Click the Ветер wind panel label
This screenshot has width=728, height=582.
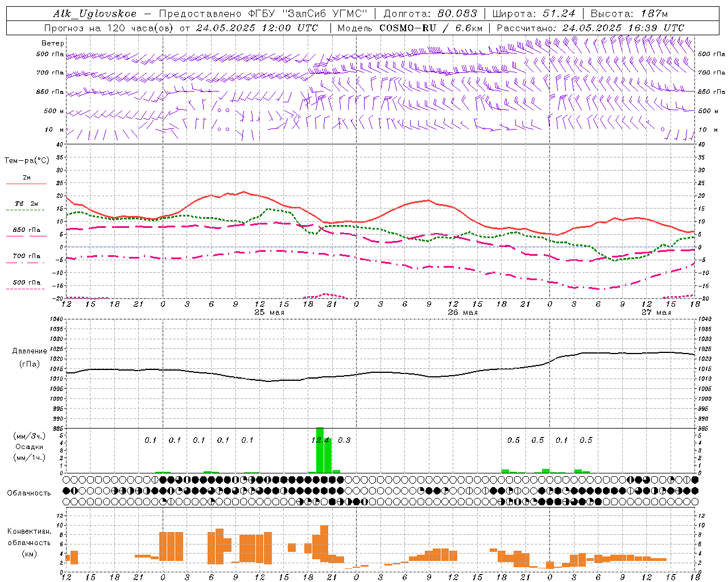click(x=53, y=43)
